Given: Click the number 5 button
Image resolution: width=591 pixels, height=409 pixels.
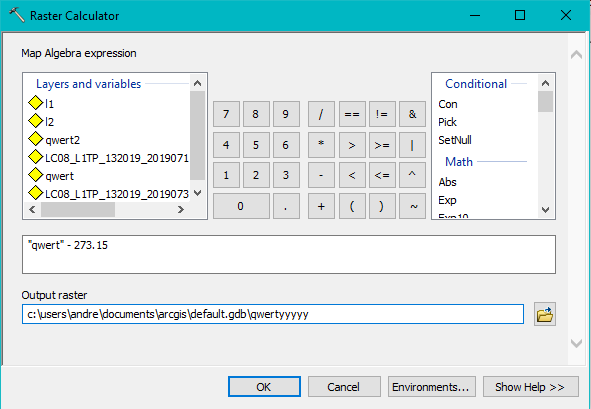Looking at the screenshot, I should [x=256, y=145].
